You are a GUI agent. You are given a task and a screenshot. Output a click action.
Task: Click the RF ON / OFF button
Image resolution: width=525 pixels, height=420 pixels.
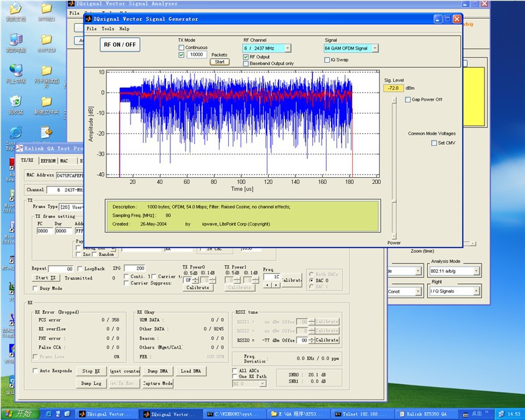[120, 45]
